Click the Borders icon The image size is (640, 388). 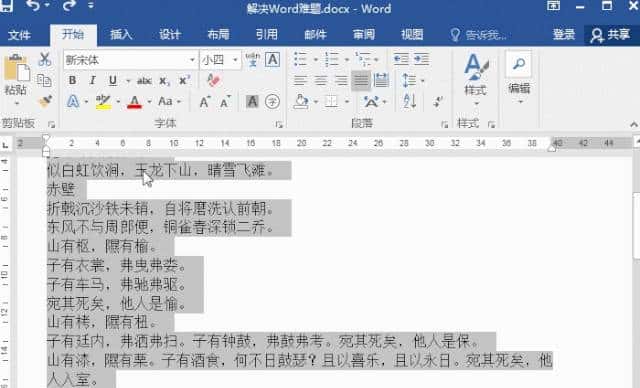point(331,102)
